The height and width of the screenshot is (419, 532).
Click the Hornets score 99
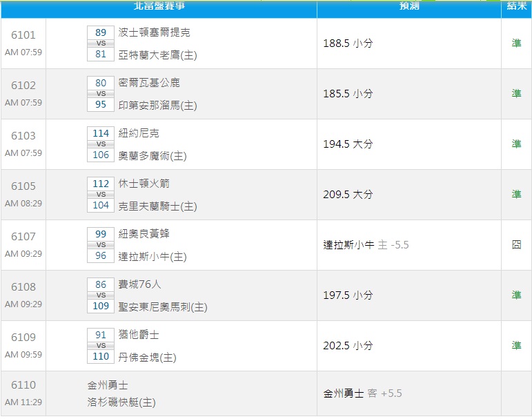101,234
